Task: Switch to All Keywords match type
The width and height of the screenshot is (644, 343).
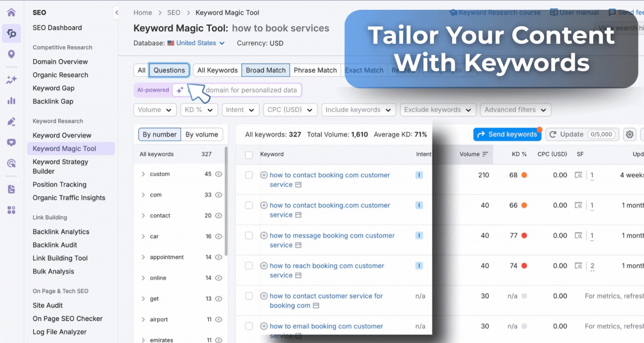Action: tap(217, 70)
